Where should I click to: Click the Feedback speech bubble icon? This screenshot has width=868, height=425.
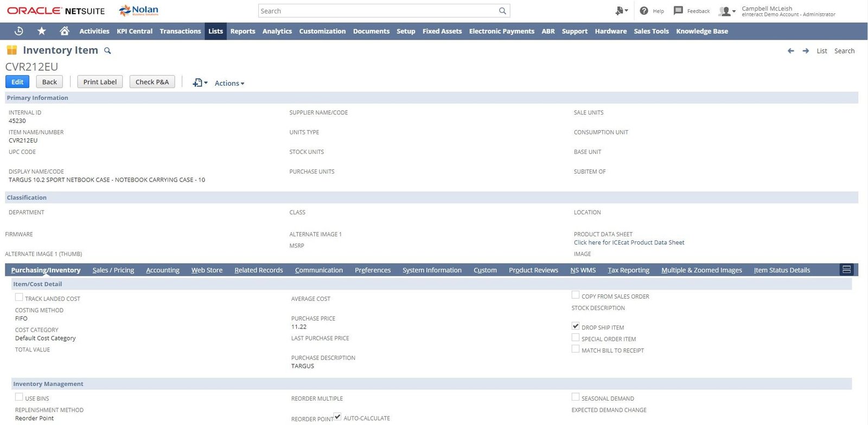(678, 10)
